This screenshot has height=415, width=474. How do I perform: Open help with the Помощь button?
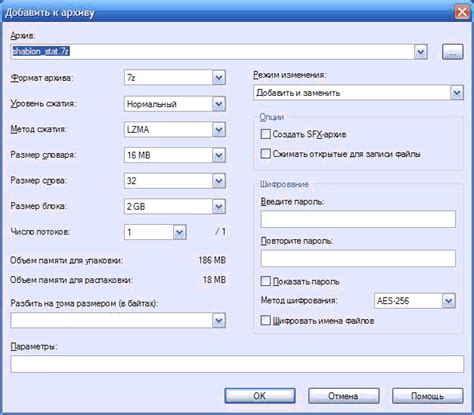point(428,396)
